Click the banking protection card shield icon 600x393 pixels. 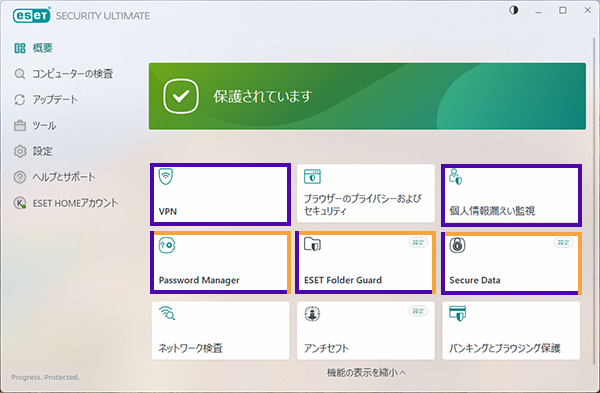pyautogui.click(x=458, y=313)
